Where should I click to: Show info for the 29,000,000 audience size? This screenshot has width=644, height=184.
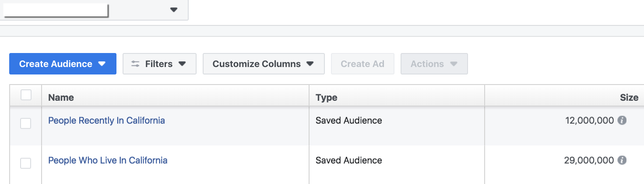pyautogui.click(x=622, y=160)
